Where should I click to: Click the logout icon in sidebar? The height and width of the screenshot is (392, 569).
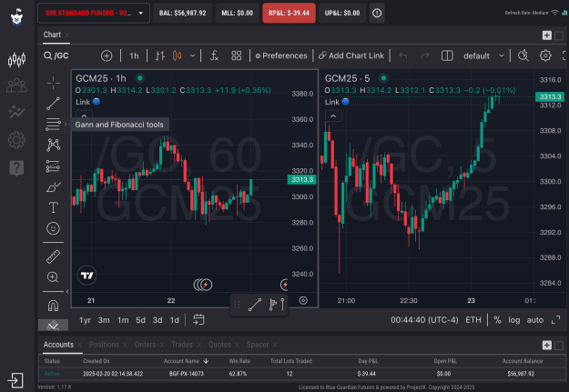click(x=15, y=380)
